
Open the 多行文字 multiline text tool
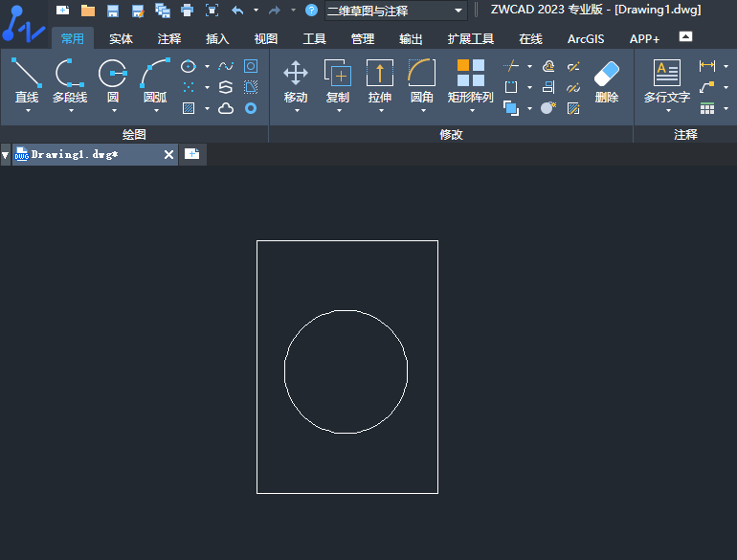pos(667,80)
